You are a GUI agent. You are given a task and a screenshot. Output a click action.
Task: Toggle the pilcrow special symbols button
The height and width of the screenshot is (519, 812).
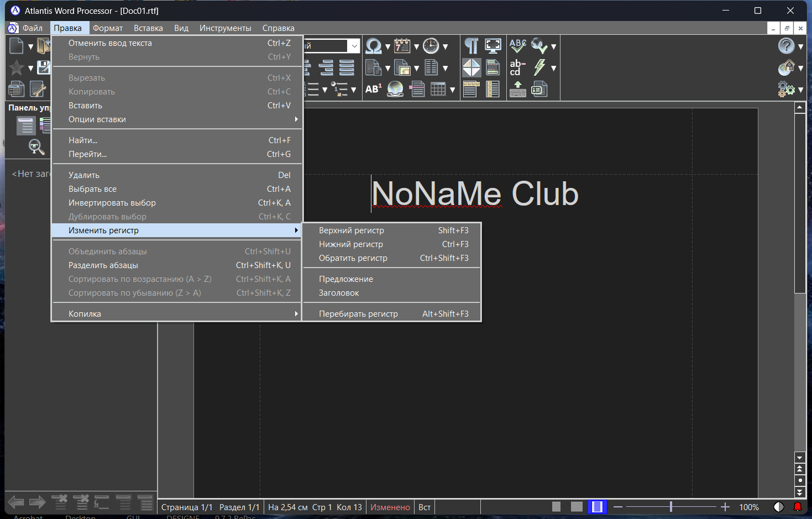[471, 46]
